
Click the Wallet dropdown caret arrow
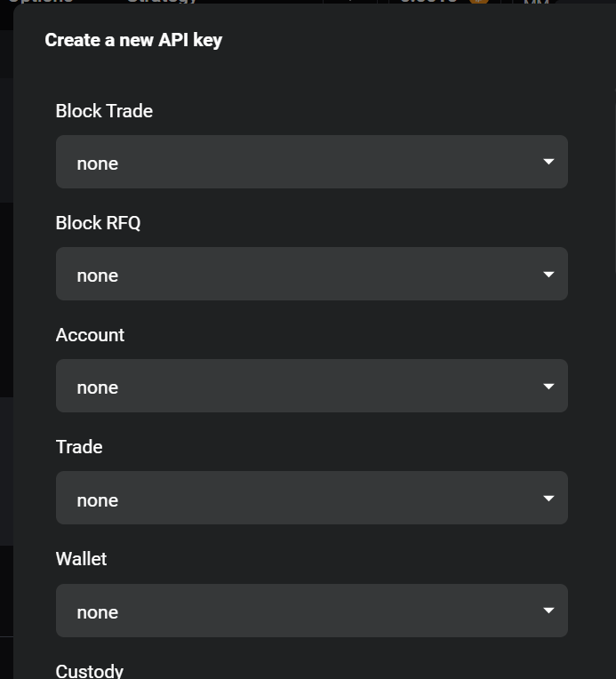click(x=548, y=611)
